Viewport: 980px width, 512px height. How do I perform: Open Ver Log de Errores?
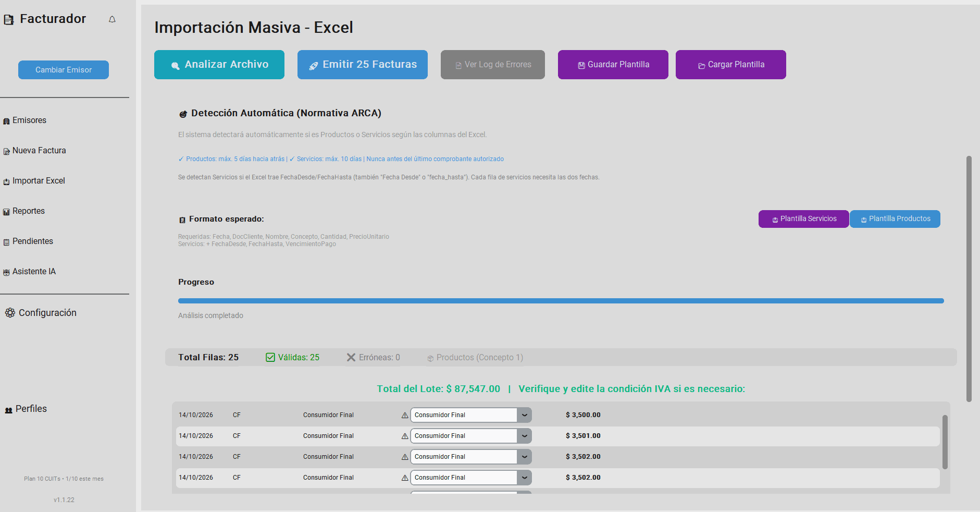[x=493, y=65]
